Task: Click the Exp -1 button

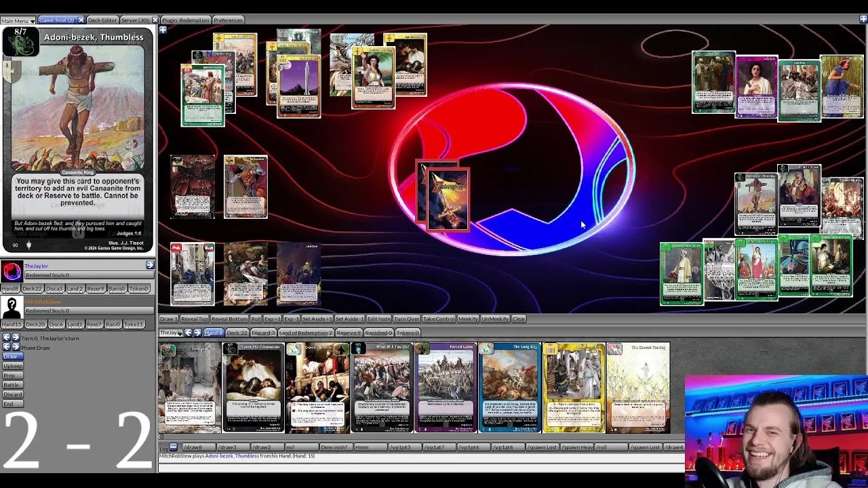Action: (x=291, y=319)
